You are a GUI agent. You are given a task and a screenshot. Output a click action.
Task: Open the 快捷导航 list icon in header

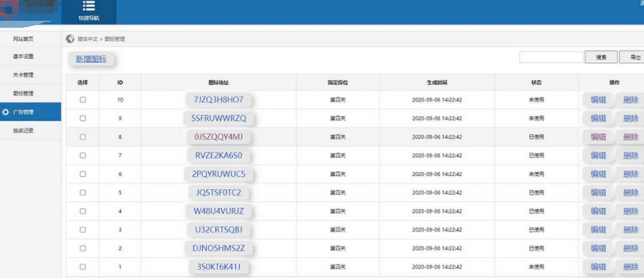tap(89, 6)
